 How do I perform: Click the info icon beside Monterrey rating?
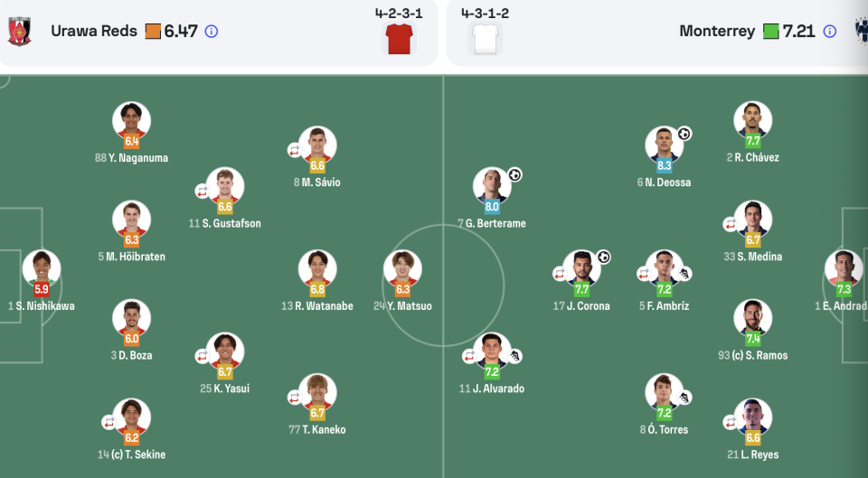tap(829, 32)
